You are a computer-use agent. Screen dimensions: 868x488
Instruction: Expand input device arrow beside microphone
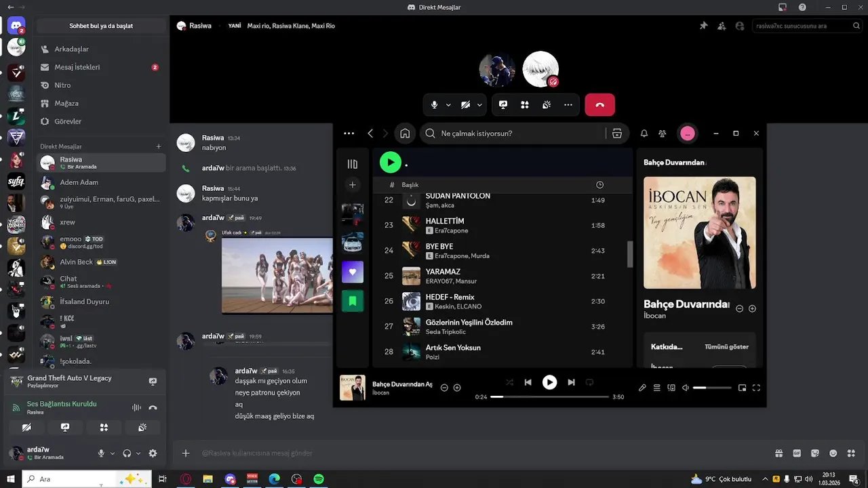(x=113, y=453)
